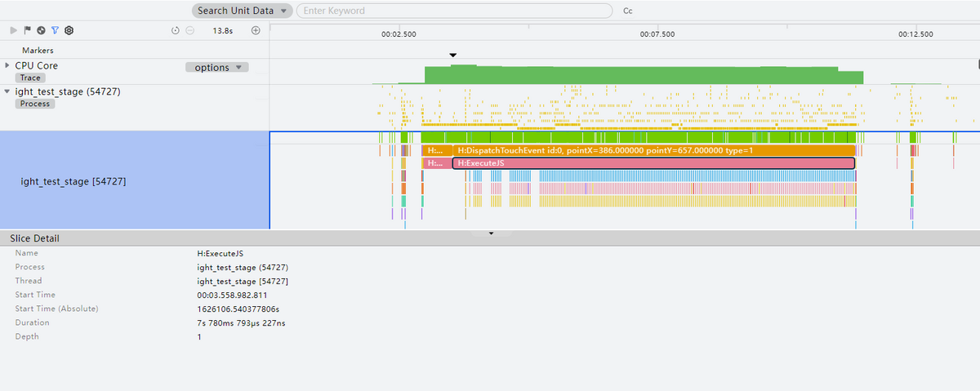
Task: Select the pink H:ExecuteJS slice
Action: coord(653,163)
